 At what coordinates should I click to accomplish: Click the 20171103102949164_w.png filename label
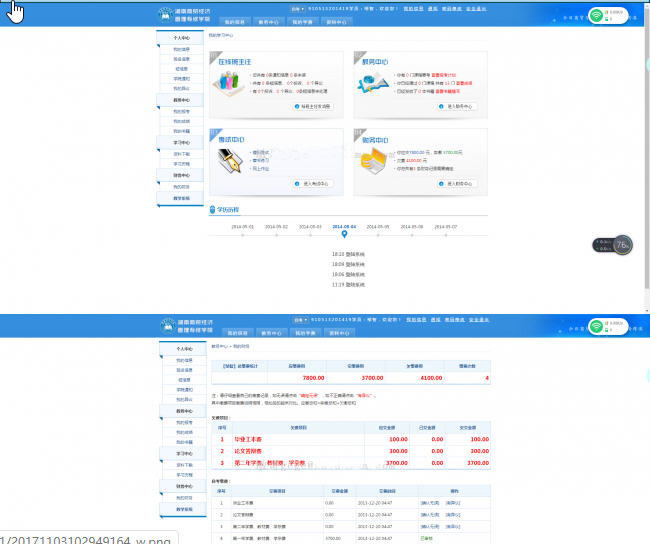coord(85,540)
